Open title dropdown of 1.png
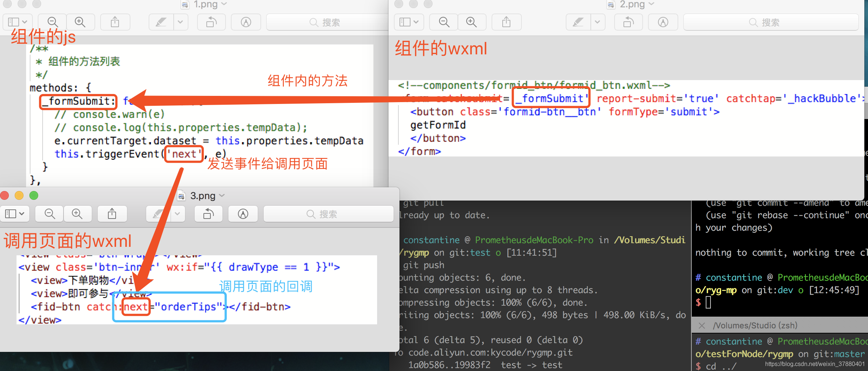Screen dimensions: 868x371 pyautogui.click(x=224, y=4)
